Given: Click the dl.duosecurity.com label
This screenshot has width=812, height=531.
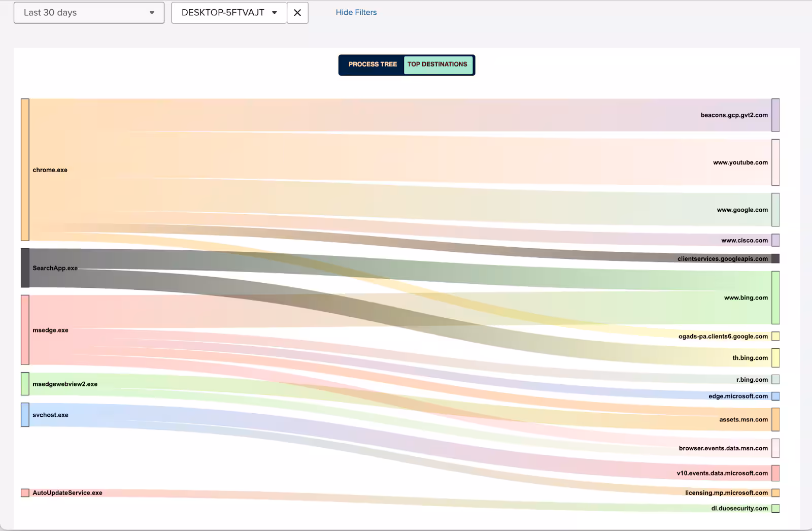Looking at the screenshot, I should 739,508.
